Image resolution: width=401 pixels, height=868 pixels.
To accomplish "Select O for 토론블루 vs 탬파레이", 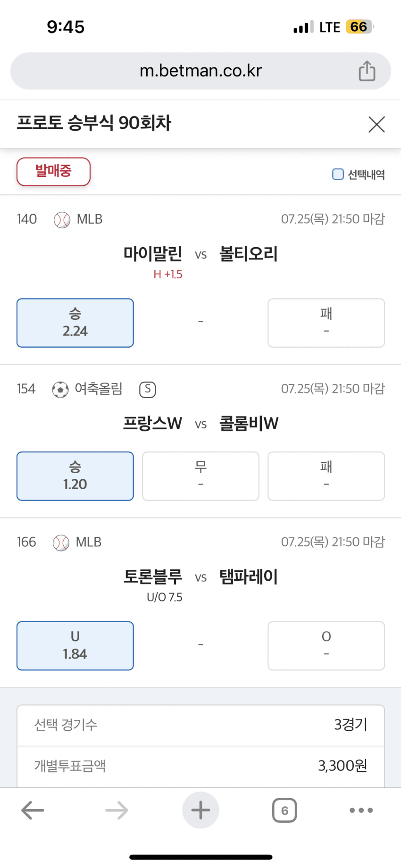I will click(326, 646).
